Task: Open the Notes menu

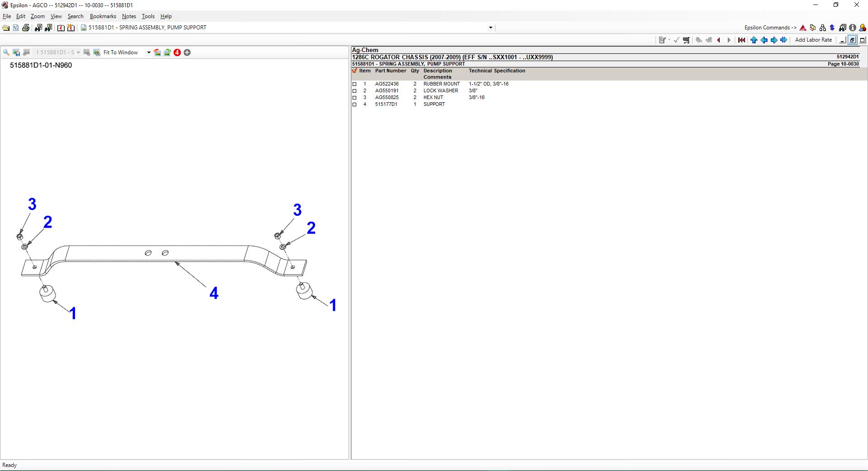Action: pyautogui.click(x=129, y=16)
